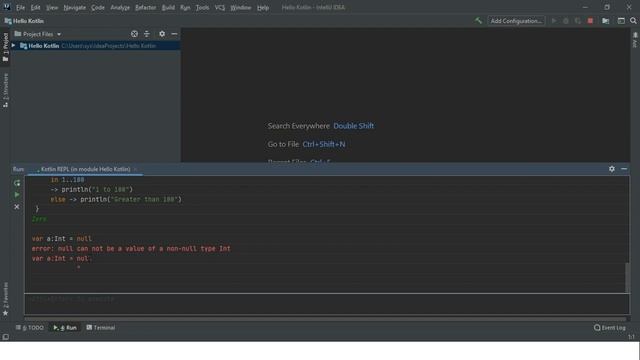The image size is (640, 360).
Task: Select the Kotlin REPL run tab
Action: pyautogui.click(x=85, y=169)
